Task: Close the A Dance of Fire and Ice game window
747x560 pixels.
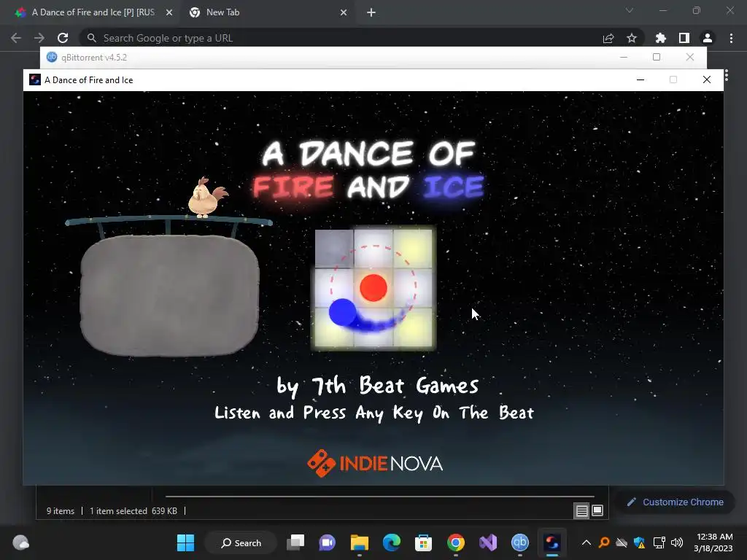Action: (707, 79)
